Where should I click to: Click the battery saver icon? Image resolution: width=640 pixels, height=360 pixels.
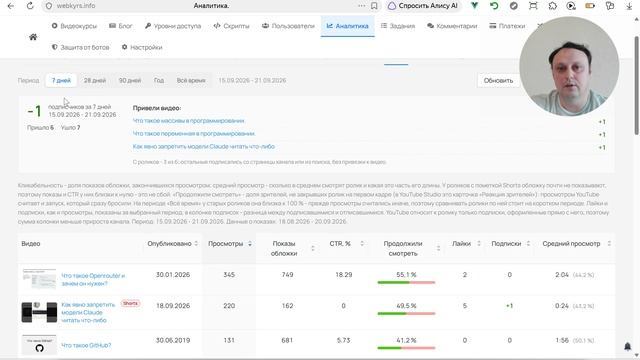click(x=590, y=6)
